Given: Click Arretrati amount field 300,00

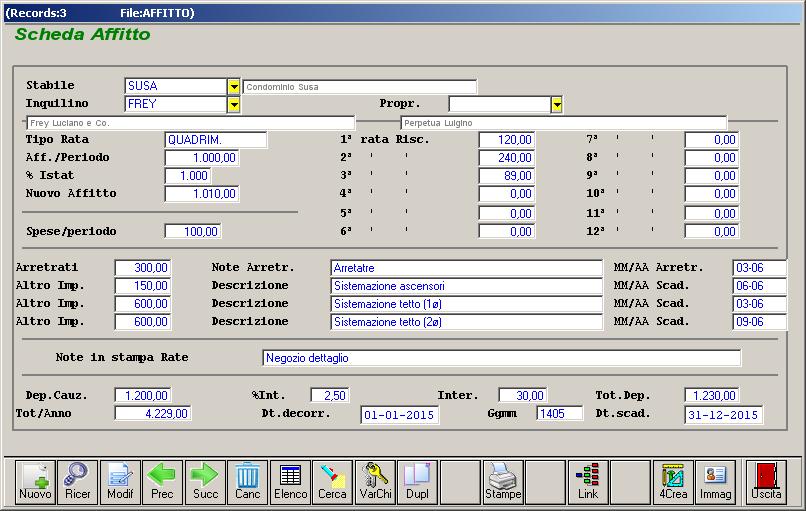Looking at the screenshot, I should pyautogui.click(x=143, y=268).
